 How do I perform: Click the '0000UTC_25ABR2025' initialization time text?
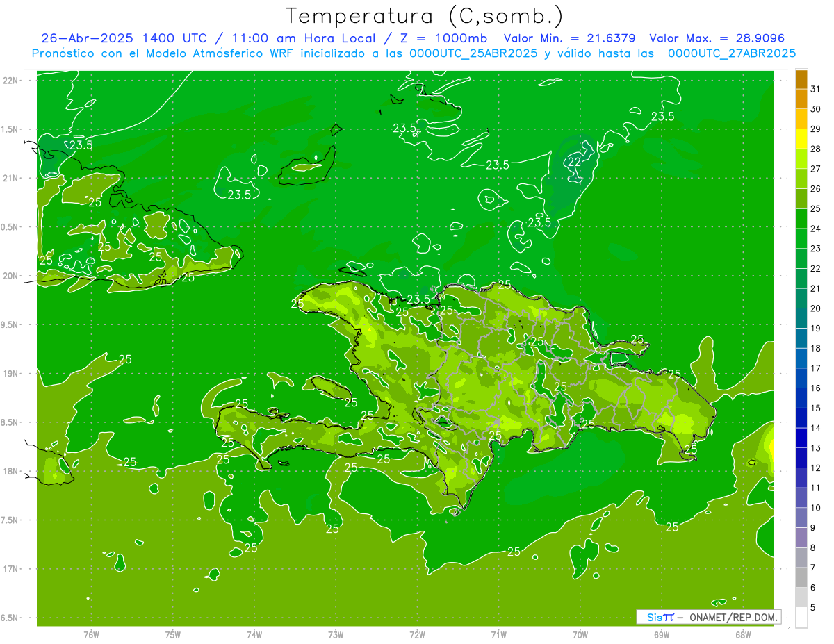(x=474, y=53)
